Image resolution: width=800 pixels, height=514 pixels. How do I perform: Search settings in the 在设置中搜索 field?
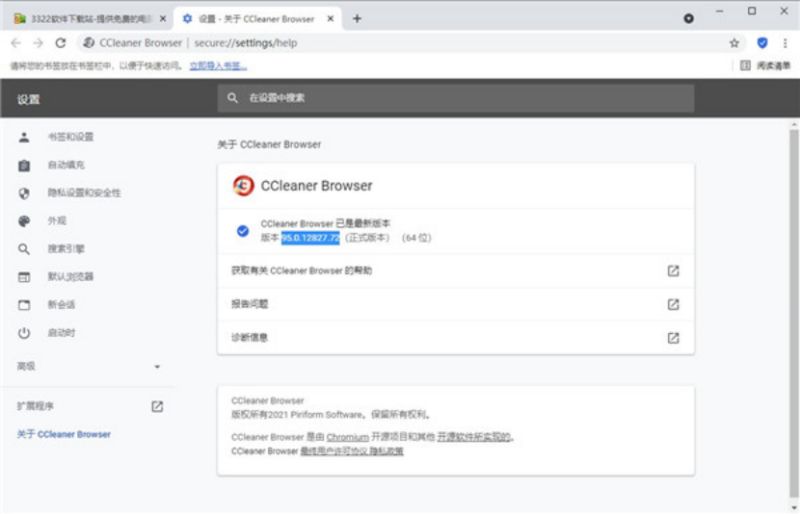coord(456,98)
